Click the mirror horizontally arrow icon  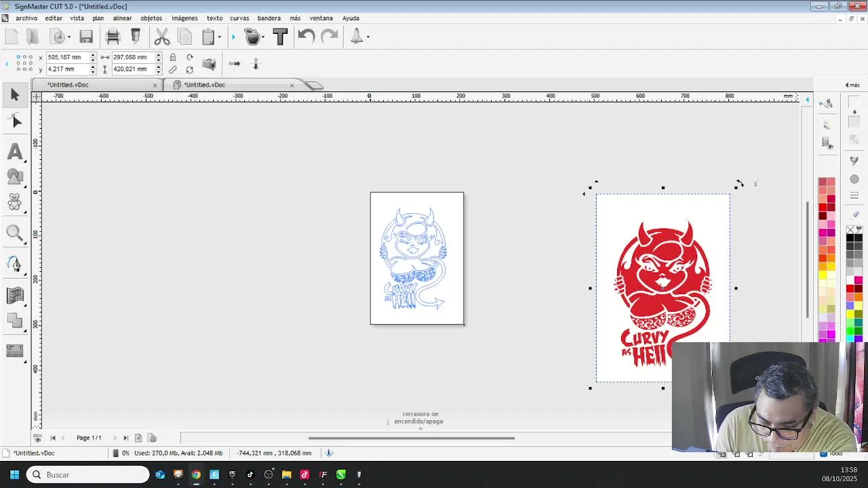coord(234,64)
